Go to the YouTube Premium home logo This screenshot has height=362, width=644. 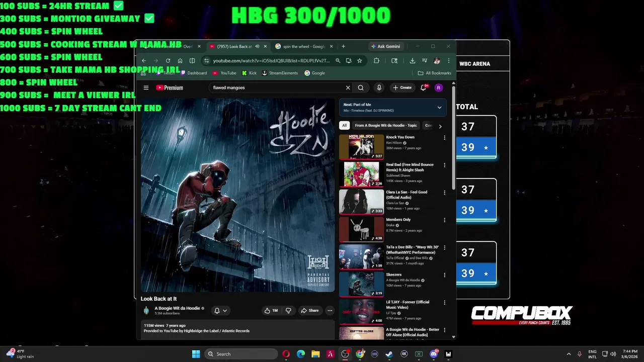(x=170, y=87)
